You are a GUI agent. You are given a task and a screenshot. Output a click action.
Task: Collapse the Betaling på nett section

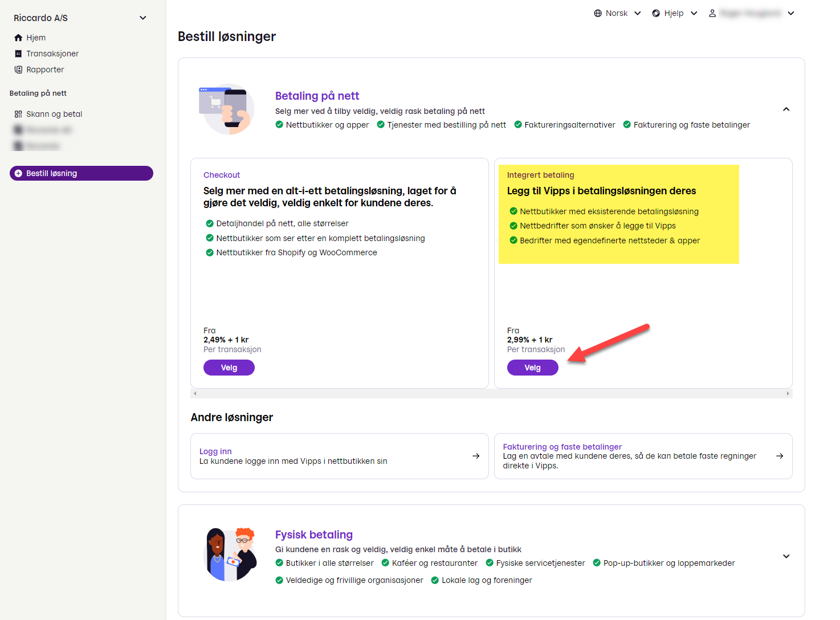(x=786, y=109)
